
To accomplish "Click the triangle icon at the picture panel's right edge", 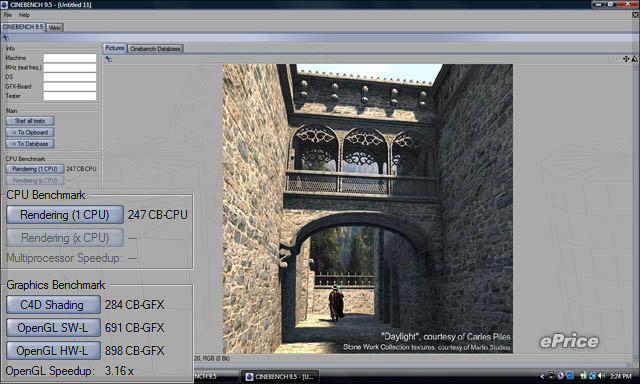I will (x=635, y=59).
